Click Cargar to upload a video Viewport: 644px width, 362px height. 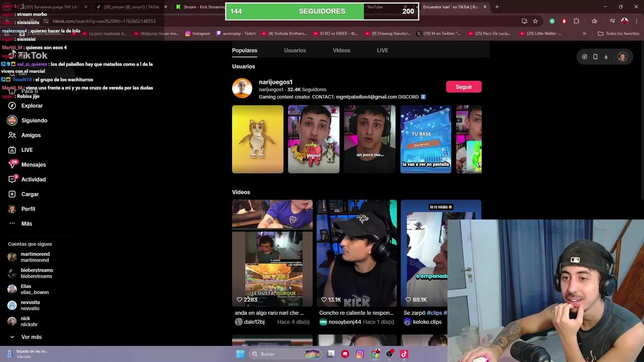24,194
